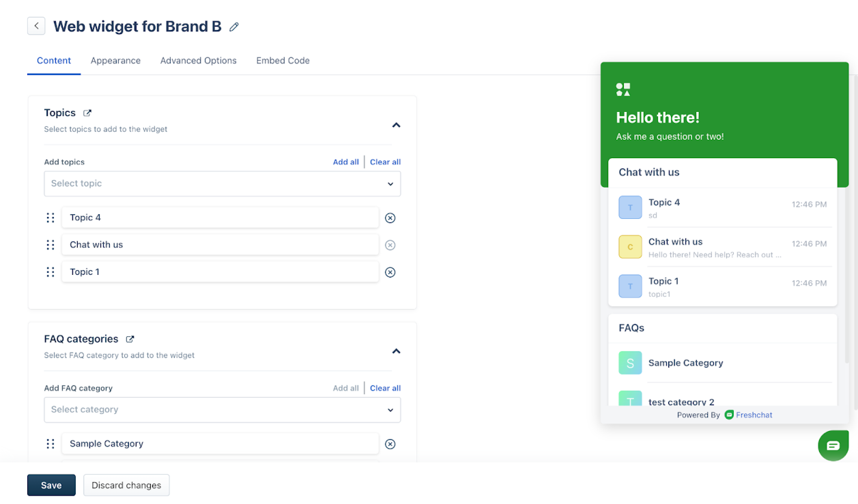Screen dimensions: 858x504
Task: Open Topics external link icon
Action: (x=87, y=113)
